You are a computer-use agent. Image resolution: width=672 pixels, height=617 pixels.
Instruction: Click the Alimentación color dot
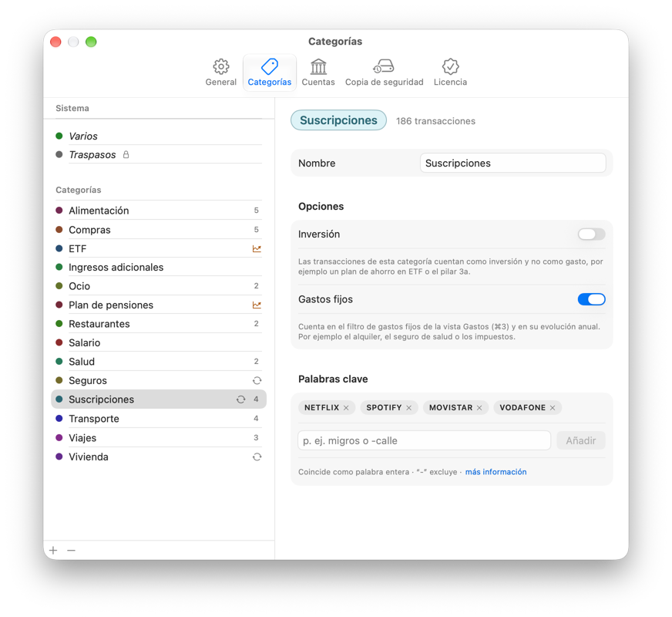coord(59,211)
